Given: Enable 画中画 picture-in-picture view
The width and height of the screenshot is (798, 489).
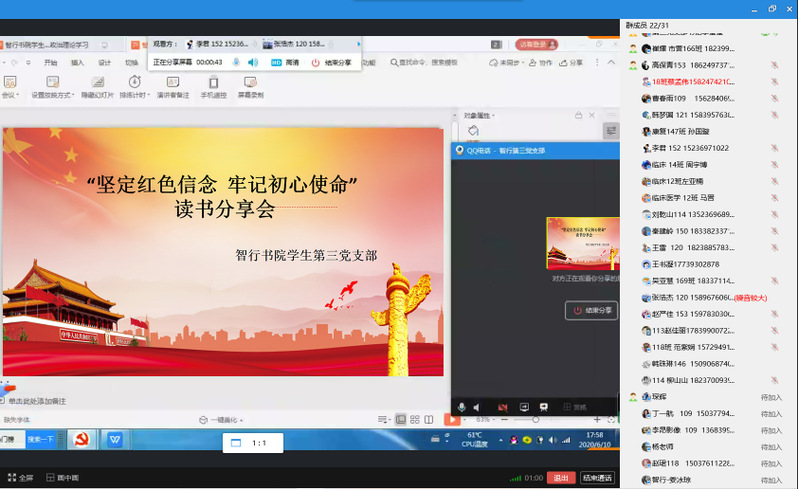Looking at the screenshot, I should coord(62,478).
